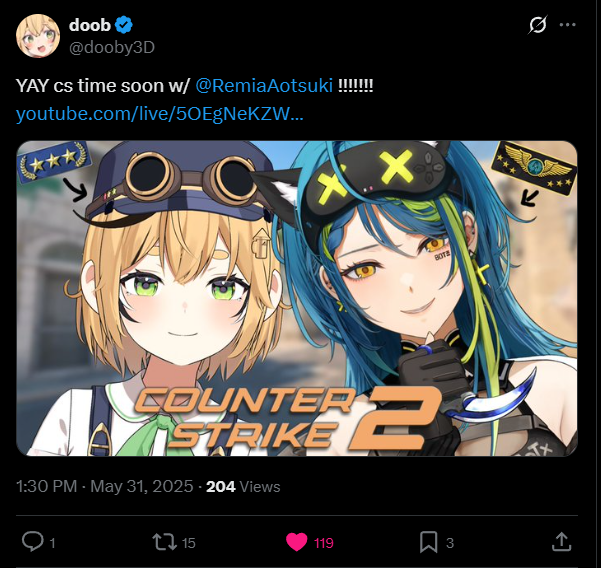Open the Counter Strike 2 thumbnail image
The width and height of the screenshot is (601, 568).
pos(297,298)
